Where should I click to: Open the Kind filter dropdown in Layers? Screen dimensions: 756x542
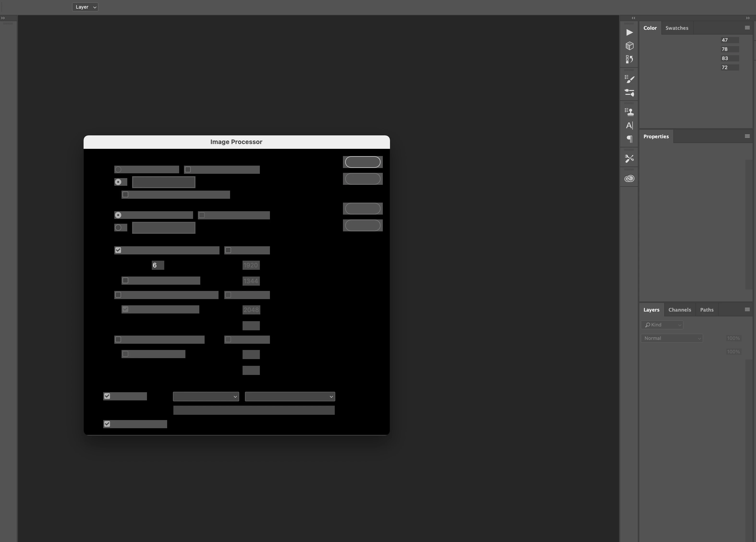click(662, 325)
